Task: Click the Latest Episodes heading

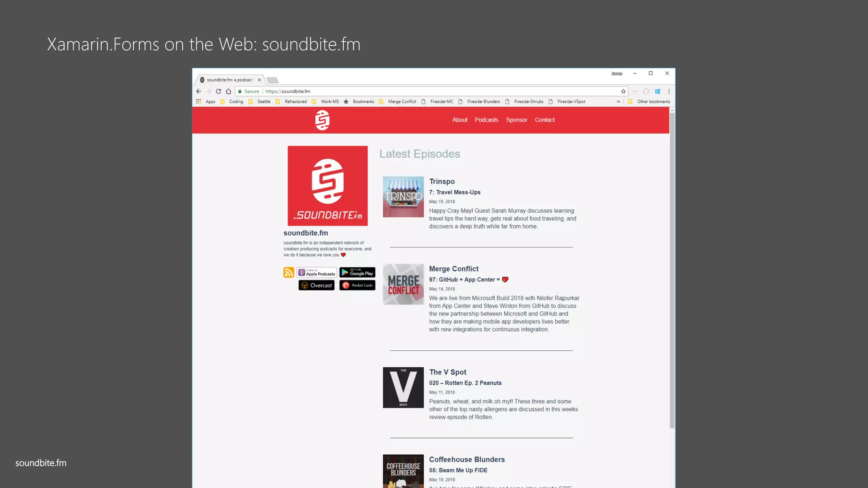Action: click(420, 154)
